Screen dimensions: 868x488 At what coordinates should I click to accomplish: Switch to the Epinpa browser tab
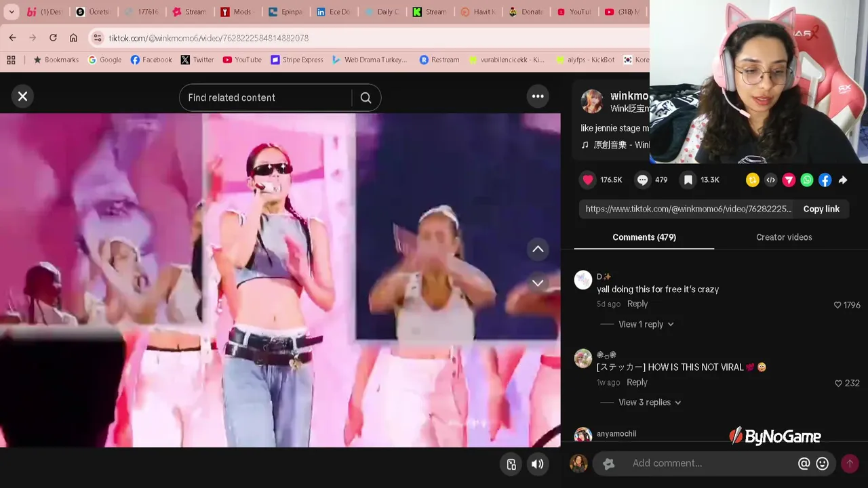285,12
